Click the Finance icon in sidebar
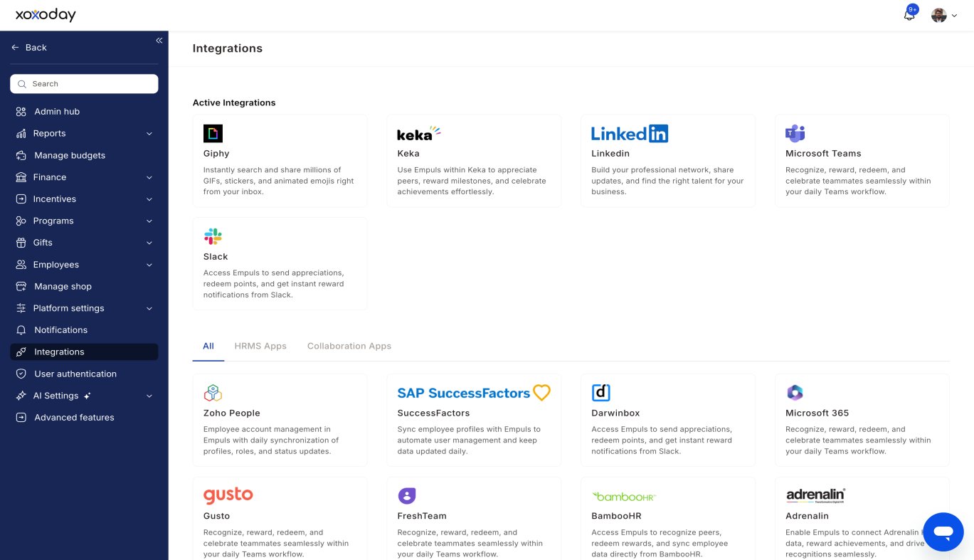This screenshot has height=560, width=974. click(21, 177)
